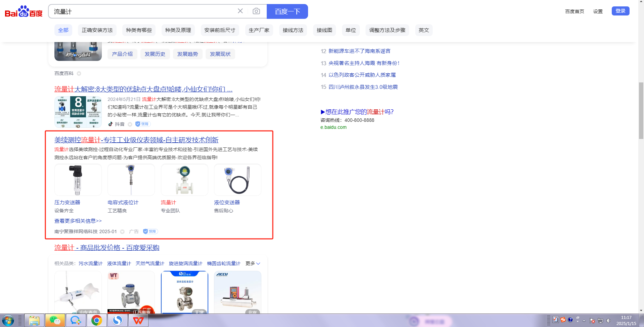Select the 接线方法 tab
Image resolution: width=644 pixels, height=327 pixels.
click(x=293, y=30)
